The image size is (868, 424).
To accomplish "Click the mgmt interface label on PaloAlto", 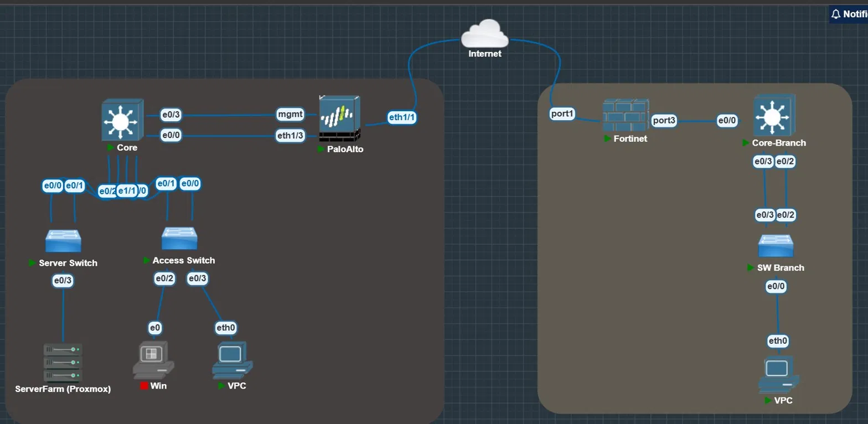I will pos(291,115).
